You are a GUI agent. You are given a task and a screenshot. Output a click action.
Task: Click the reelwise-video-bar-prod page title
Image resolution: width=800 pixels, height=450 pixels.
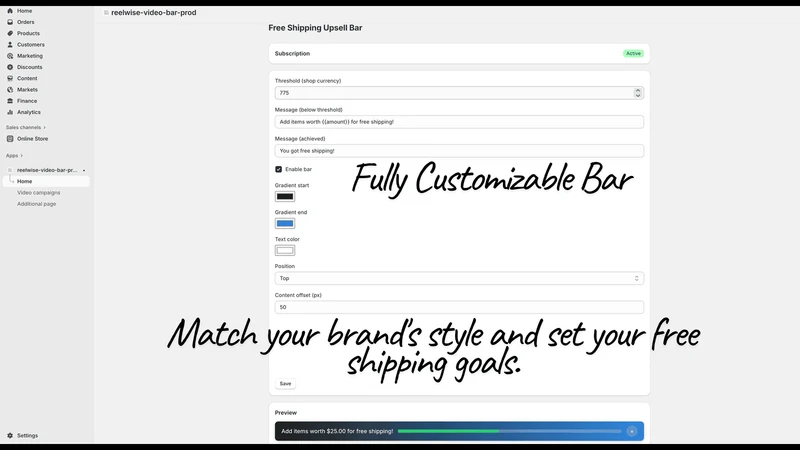pos(154,12)
